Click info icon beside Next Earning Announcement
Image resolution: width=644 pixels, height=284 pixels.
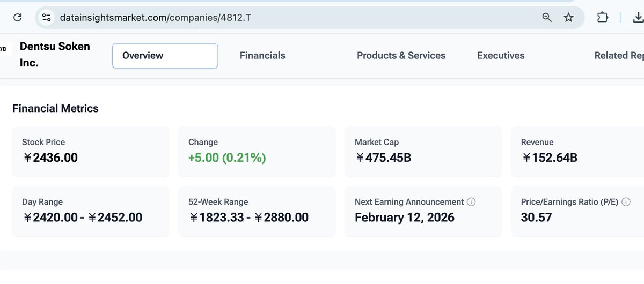(x=471, y=202)
